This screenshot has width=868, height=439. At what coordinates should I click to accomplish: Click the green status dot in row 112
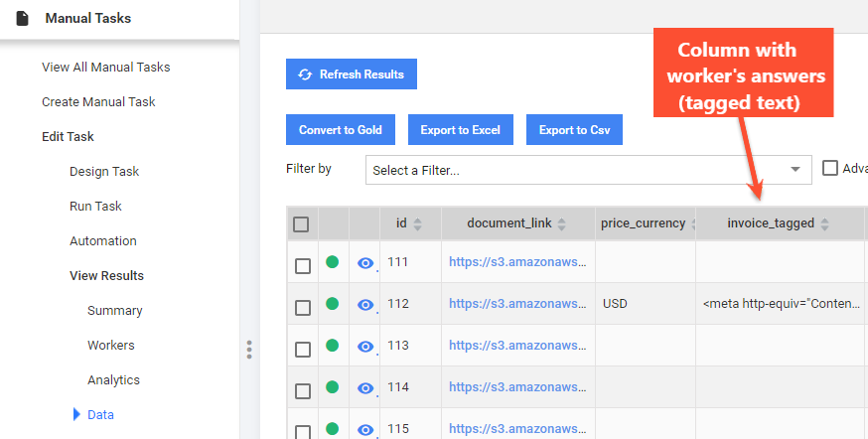click(x=332, y=303)
